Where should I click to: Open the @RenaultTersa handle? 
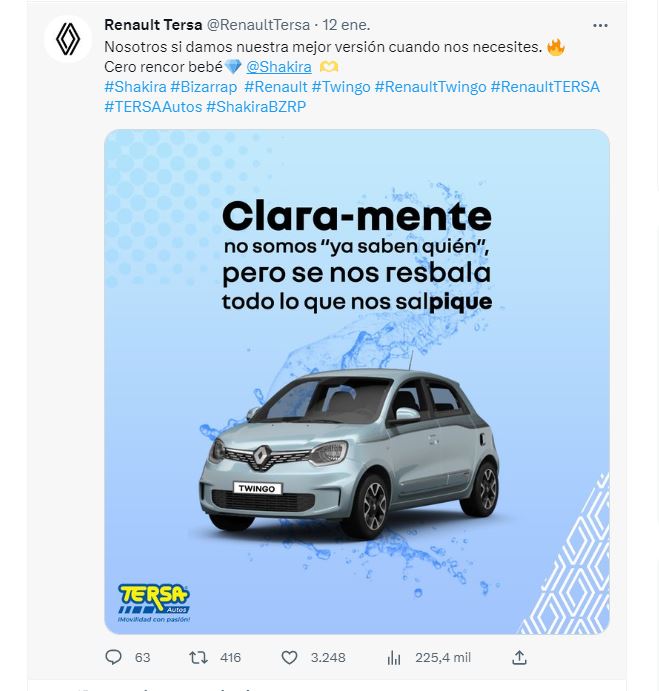258,25
